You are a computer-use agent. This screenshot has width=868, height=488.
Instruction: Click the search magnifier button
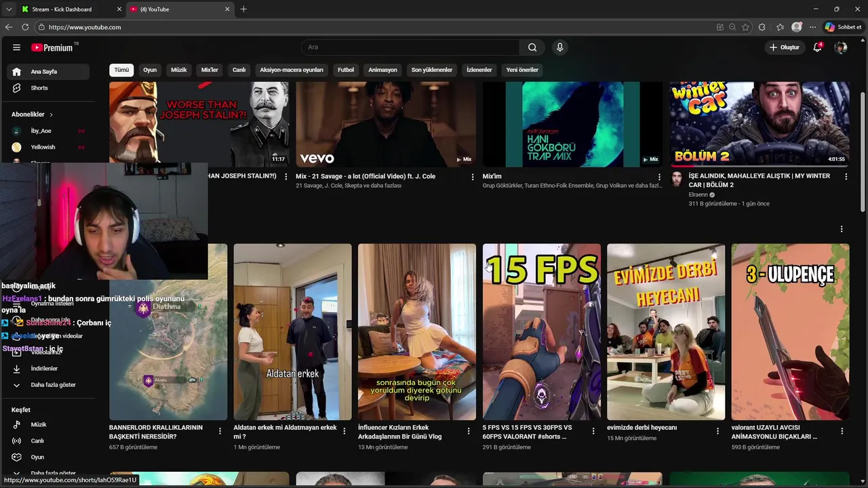[x=532, y=47]
